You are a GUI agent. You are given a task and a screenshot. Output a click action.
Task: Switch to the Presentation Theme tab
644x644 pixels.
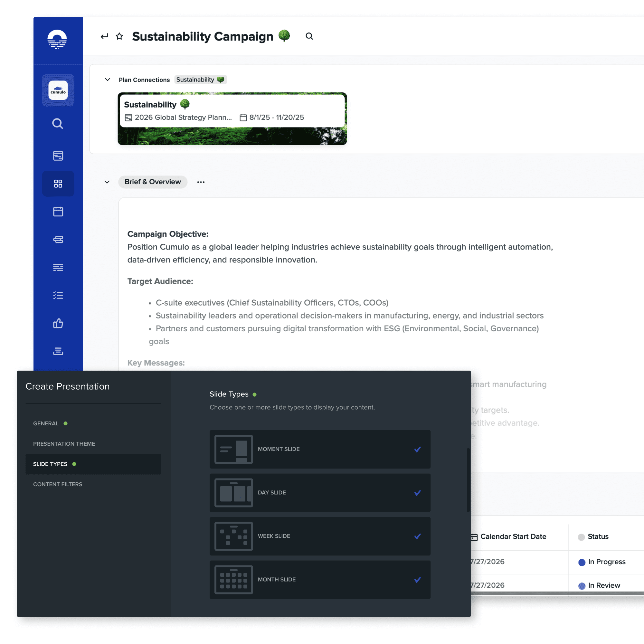(x=64, y=444)
